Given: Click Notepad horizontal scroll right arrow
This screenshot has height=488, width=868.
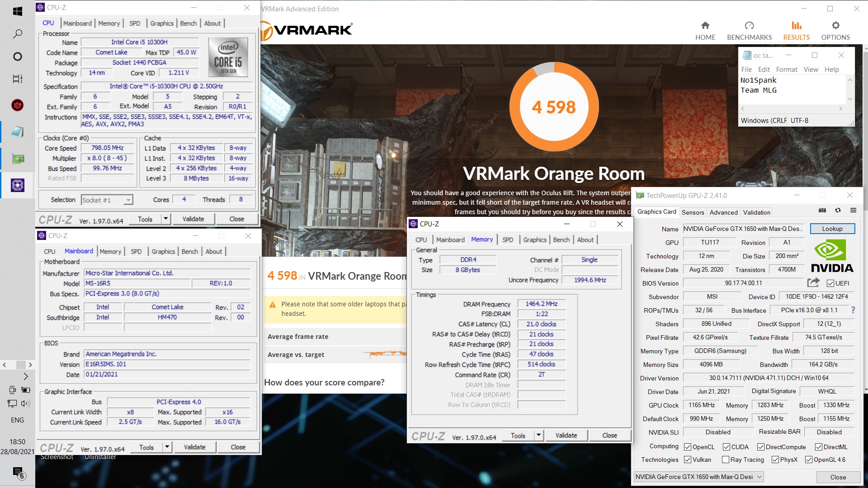Looking at the screenshot, I should (840, 108).
